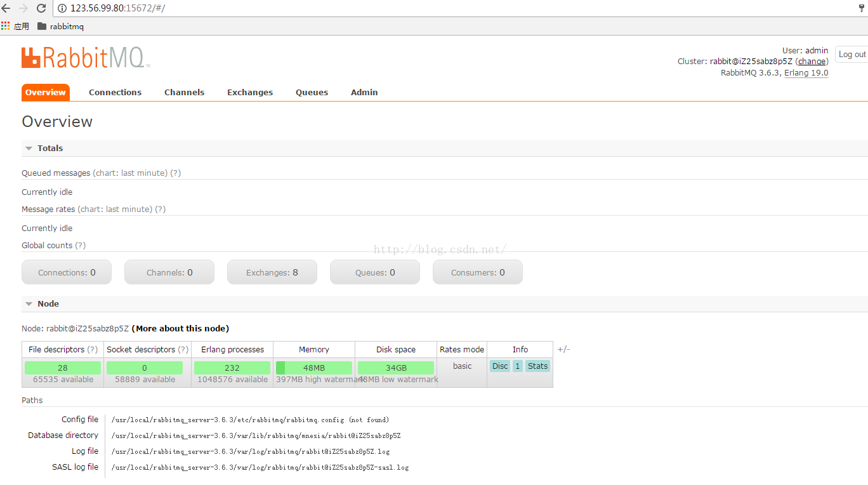Click the +/- column options toggle

point(563,349)
